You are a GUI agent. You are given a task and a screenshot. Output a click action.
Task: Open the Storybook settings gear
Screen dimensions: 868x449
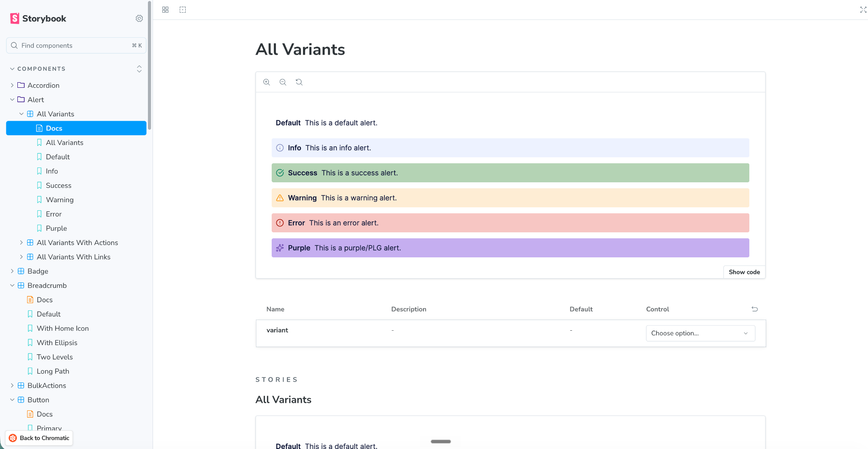tap(139, 18)
